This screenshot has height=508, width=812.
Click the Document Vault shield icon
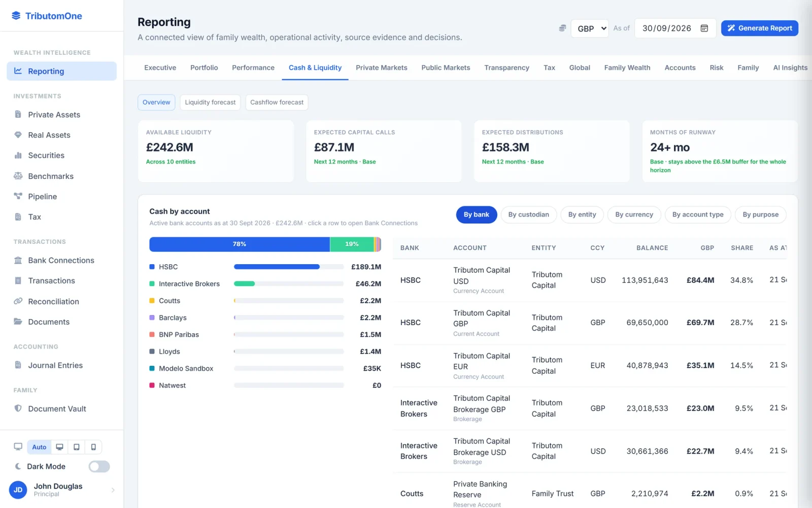[18, 408]
